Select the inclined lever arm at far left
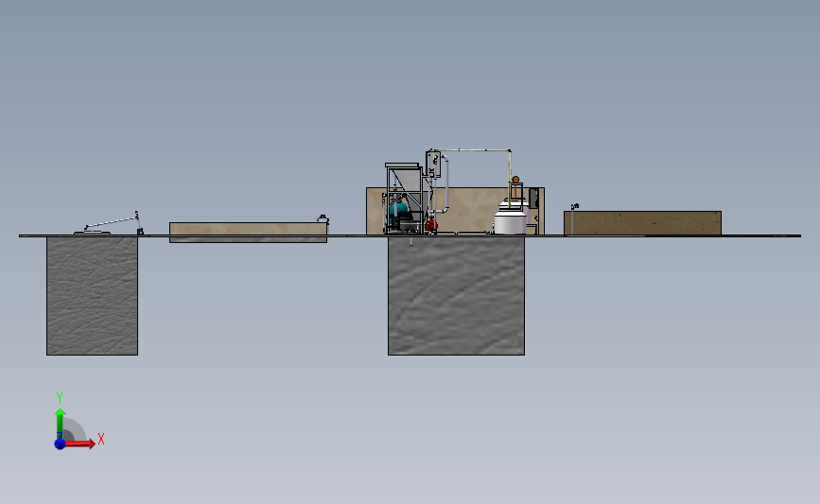This screenshot has height=504, width=820. tap(111, 221)
